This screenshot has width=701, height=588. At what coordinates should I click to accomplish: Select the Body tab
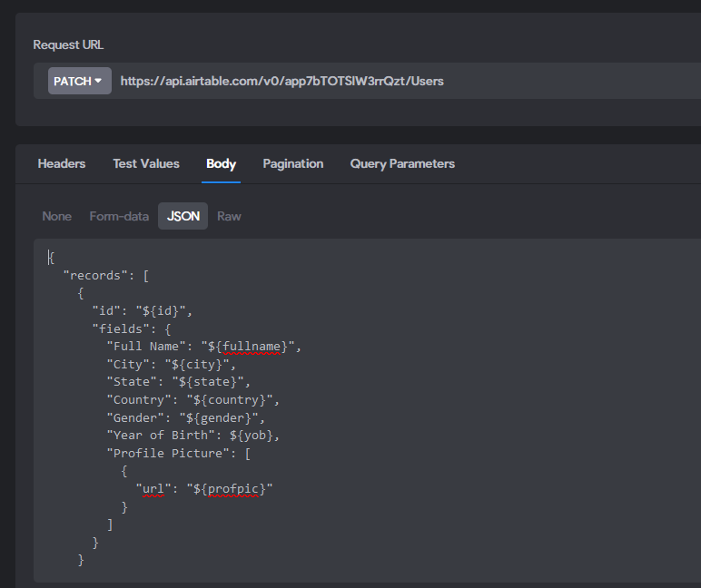(221, 164)
